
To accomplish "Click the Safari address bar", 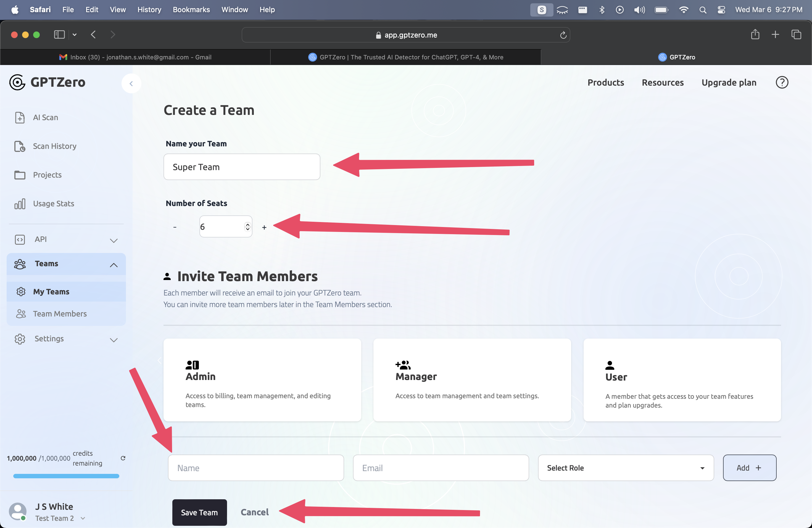I will [x=406, y=35].
